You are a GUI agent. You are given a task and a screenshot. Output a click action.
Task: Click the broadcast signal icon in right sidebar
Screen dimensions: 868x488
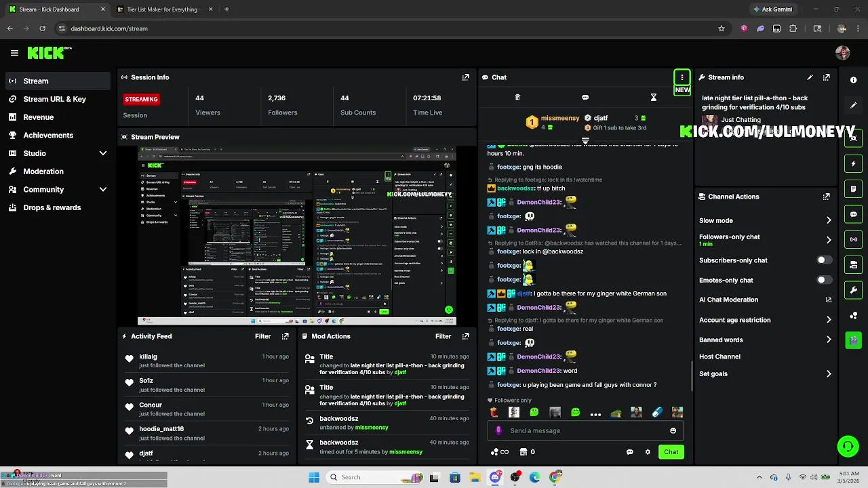pos(854,239)
